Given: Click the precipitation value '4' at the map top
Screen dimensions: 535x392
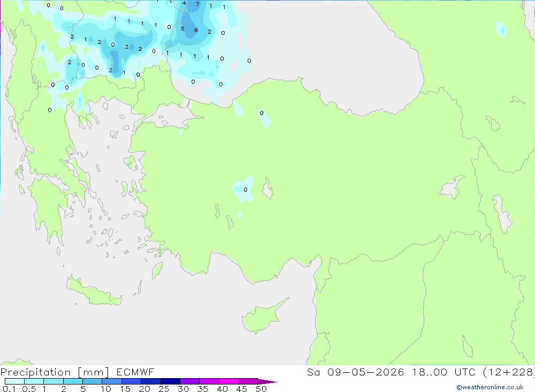Looking at the screenshot, I should point(184,3).
